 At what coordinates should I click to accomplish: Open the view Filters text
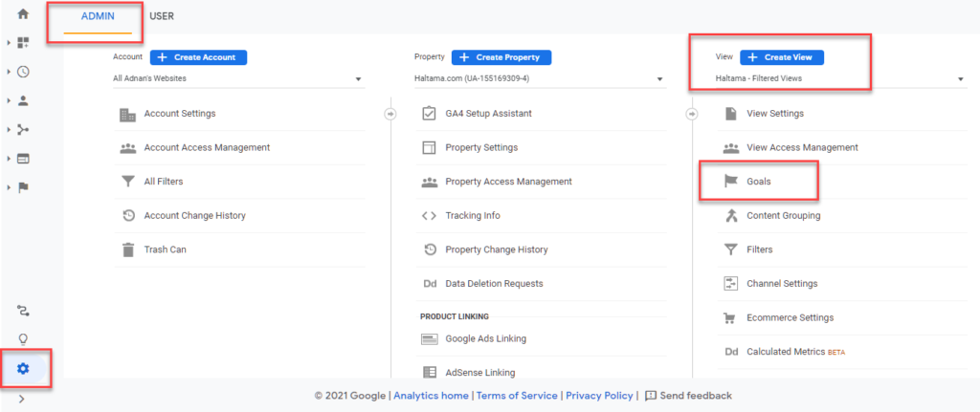pyautogui.click(x=759, y=249)
